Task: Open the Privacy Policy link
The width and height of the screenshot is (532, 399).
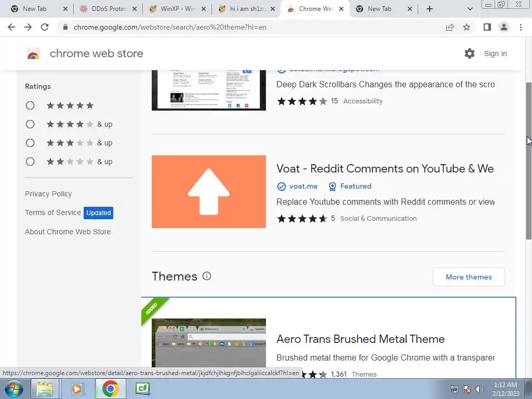Action: click(48, 194)
